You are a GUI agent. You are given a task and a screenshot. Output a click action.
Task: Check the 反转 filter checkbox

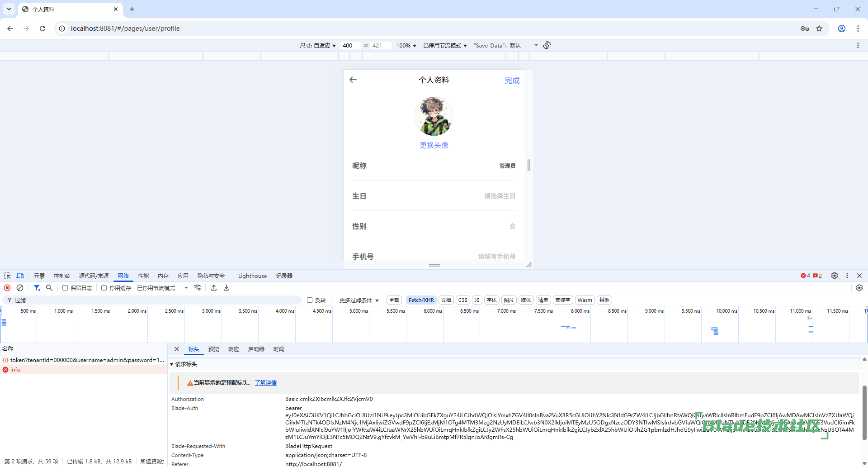310,300
